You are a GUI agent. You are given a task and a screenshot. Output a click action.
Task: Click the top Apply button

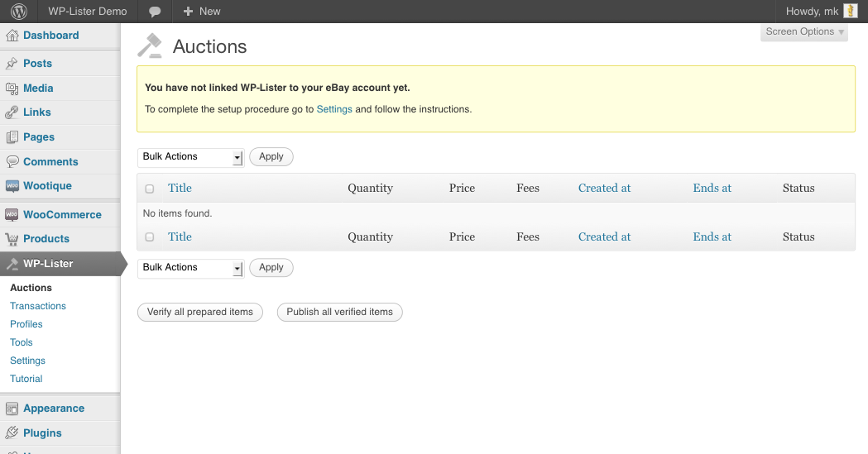click(x=271, y=156)
